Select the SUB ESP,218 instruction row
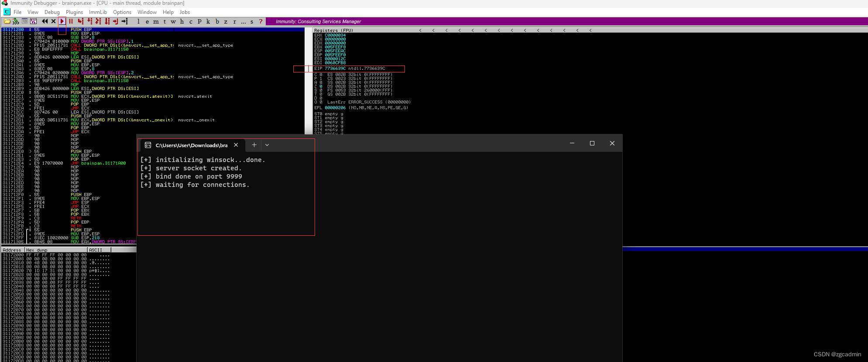Viewport: 868px width, 362px height. [x=70, y=238]
